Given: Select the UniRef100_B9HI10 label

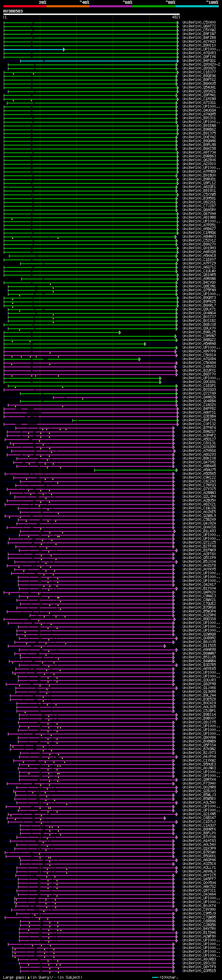Looking at the screenshot, I should tap(199, 45).
